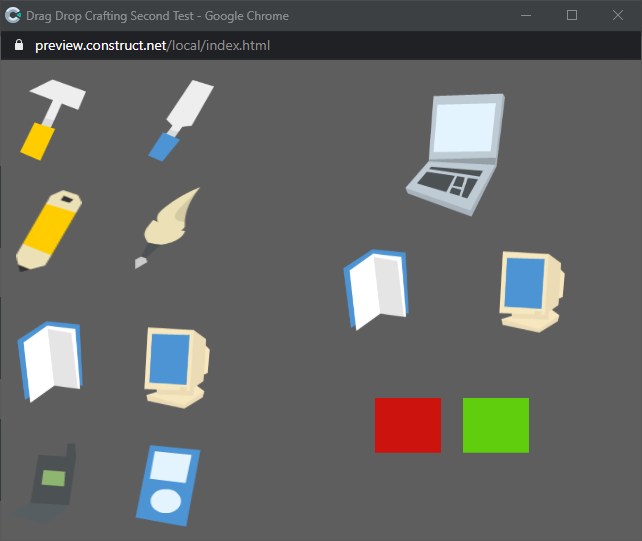
Task: Click the beige desktop computer in left inventory
Action: click(177, 367)
